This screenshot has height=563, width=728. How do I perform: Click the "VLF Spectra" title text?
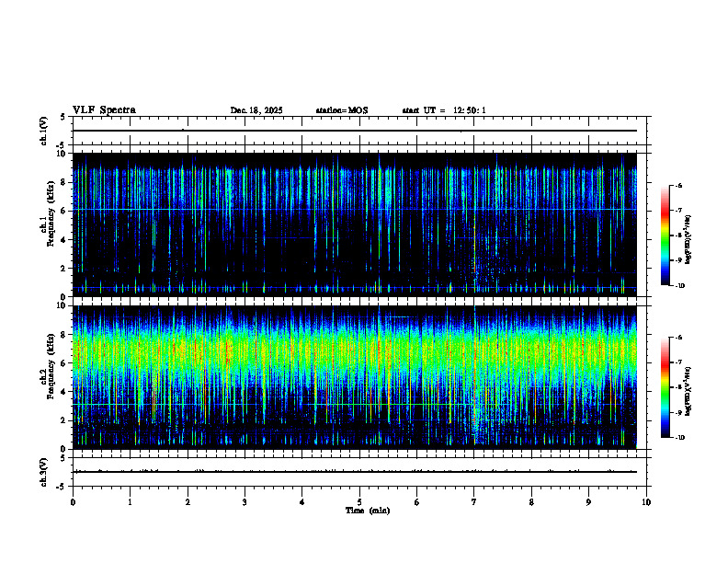pos(104,110)
